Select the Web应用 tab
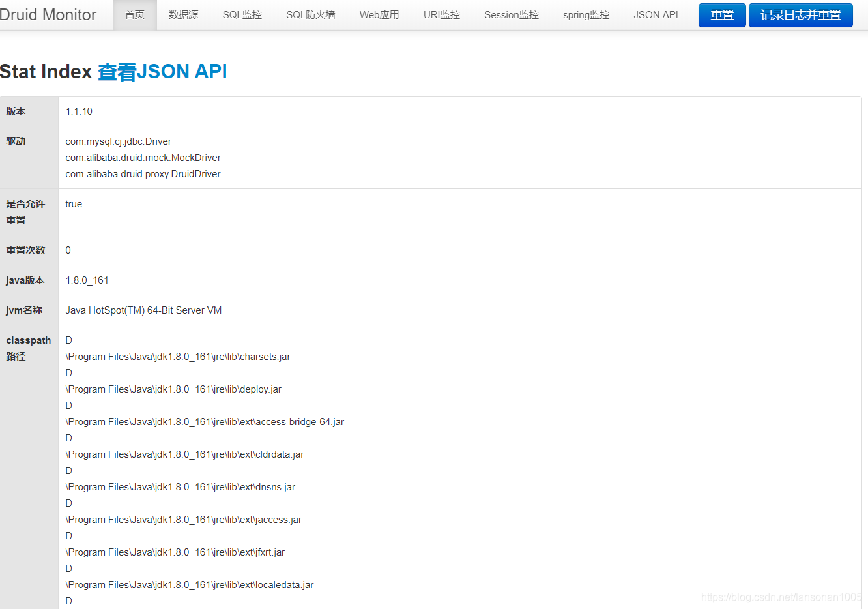This screenshot has width=868, height=609. tap(379, 14)
